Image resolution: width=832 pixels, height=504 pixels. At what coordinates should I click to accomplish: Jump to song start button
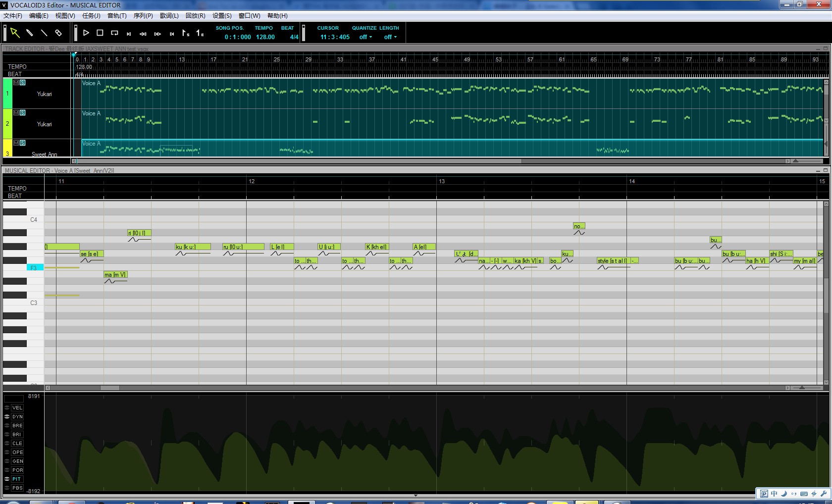click(x=129, y=34)
